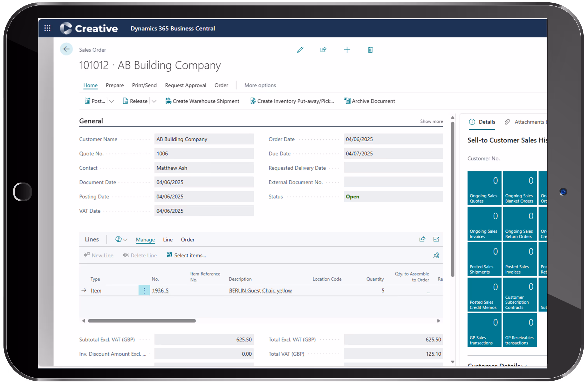Click Select items button
Screen dimensions: 588x384
click(x=187, y=255)
